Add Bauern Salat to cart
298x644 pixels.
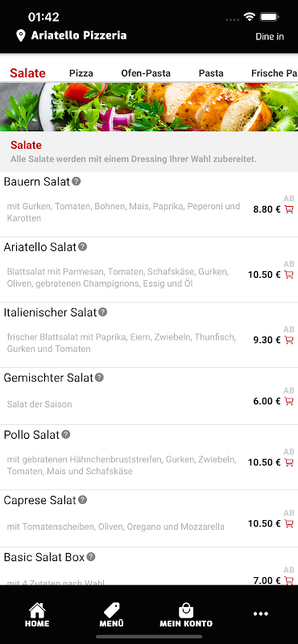(289, 209)
